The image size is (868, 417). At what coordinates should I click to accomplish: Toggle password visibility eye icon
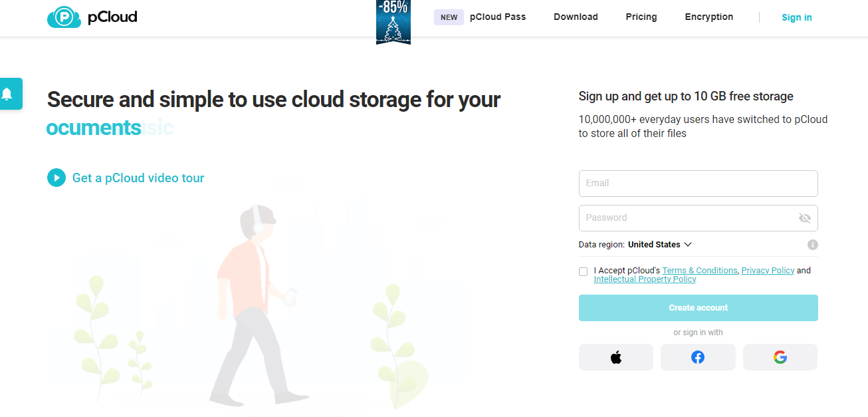pos(804,218)
